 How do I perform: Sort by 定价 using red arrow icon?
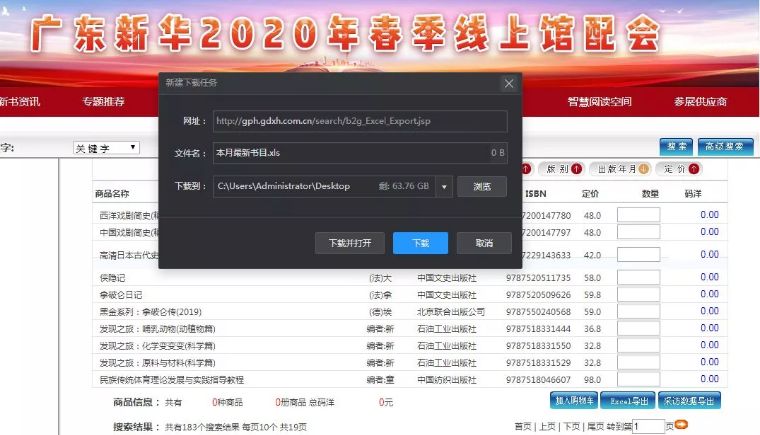pyautogui.click(x=694, y=169)
